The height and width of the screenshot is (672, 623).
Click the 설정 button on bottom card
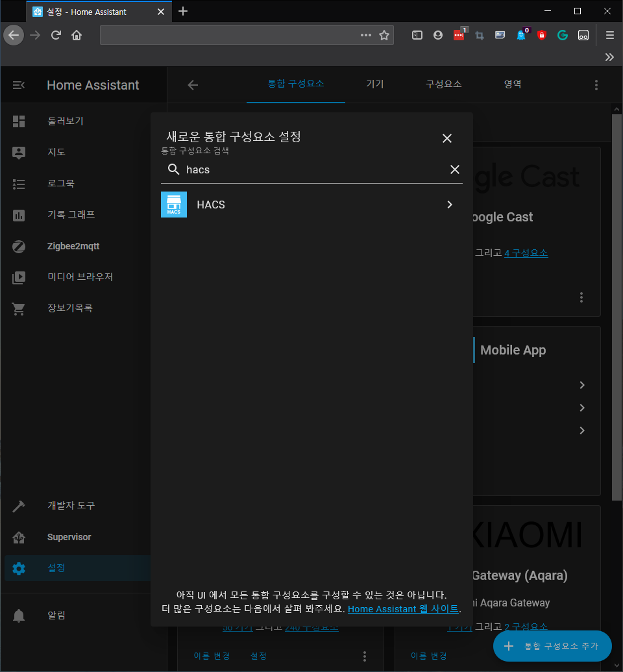coord(258,656)
